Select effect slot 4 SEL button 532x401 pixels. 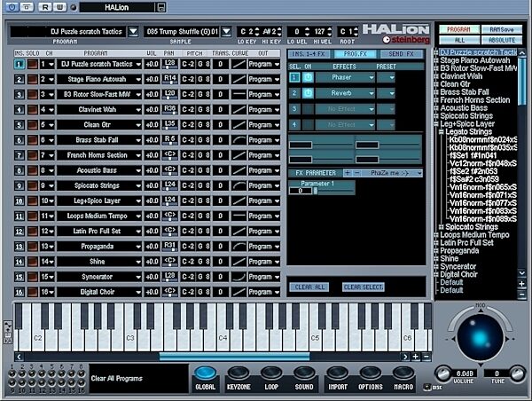[x=294, y=125]
